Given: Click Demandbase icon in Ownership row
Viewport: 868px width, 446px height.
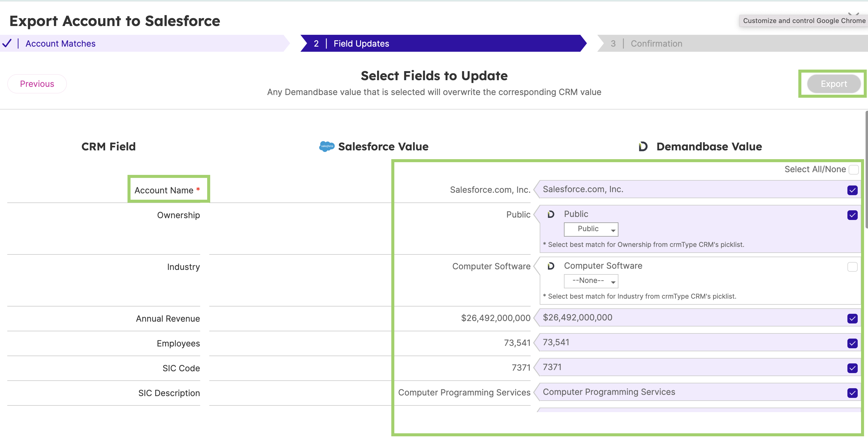Looking at the screenshot, I should coord(551,214).
